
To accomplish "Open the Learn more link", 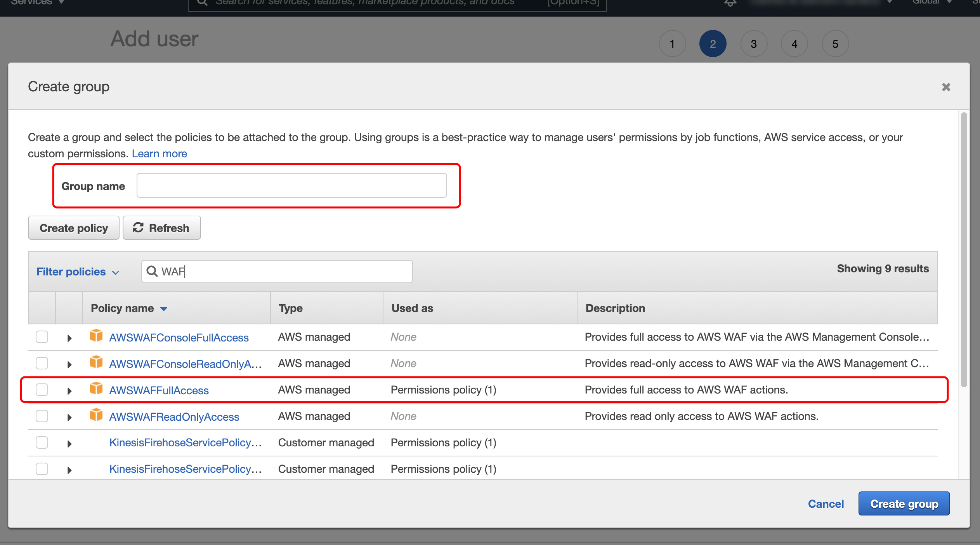I will (x=160, y=153).
